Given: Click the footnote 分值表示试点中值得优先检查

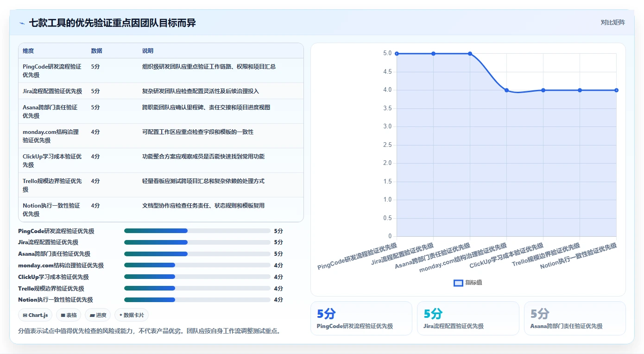Looking at the screenshot, I should tap(149, 331).
